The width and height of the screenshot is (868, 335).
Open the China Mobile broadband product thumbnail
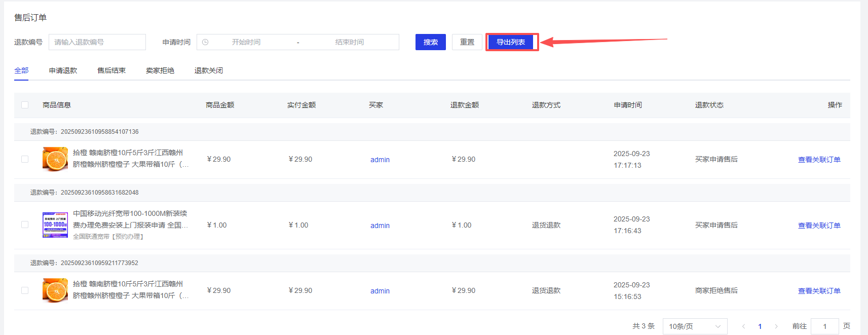tap(55, 225)
